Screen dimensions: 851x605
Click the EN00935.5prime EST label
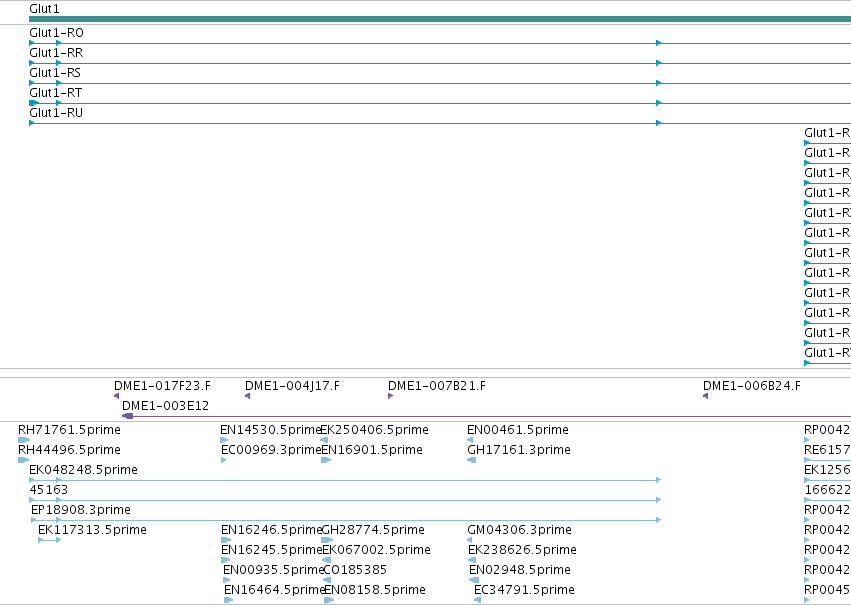click(x=274, y=571)
